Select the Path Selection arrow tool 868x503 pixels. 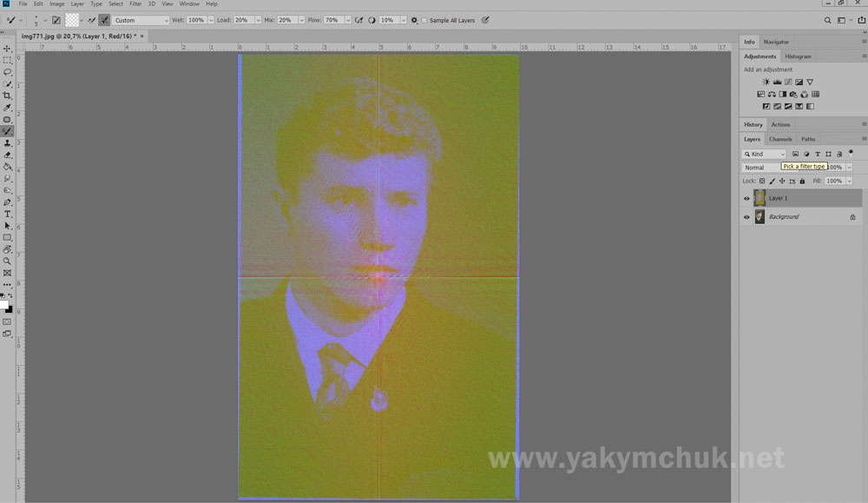[7, 226]
